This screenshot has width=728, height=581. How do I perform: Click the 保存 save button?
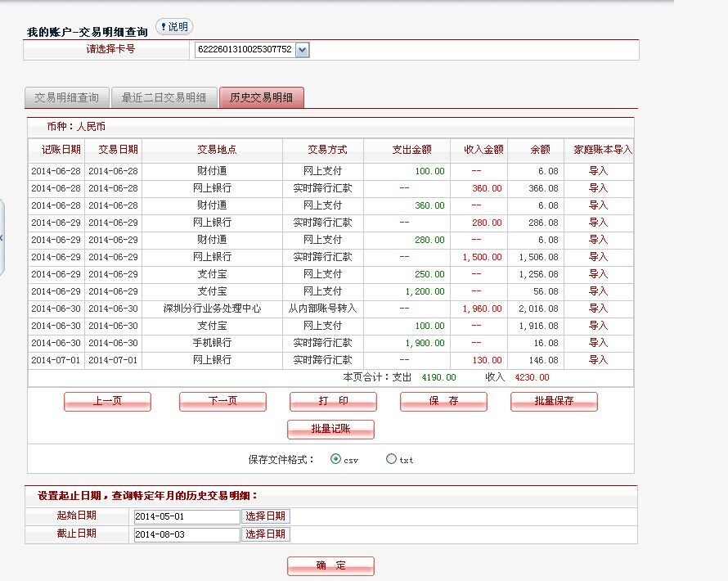click(443, 401)
